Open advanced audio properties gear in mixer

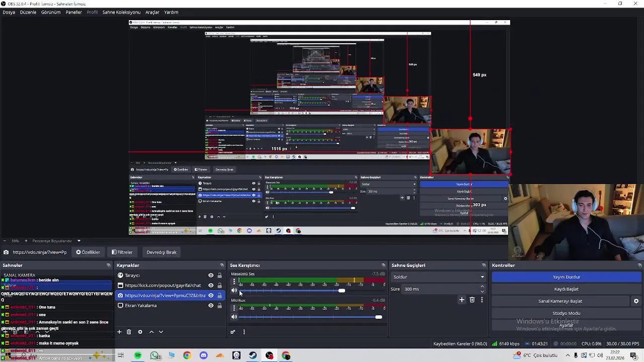232,332
